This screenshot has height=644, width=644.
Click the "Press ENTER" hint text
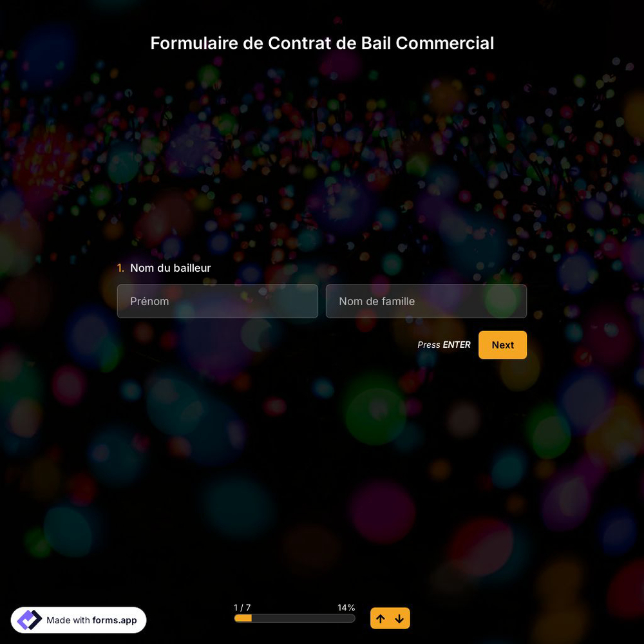444,345
